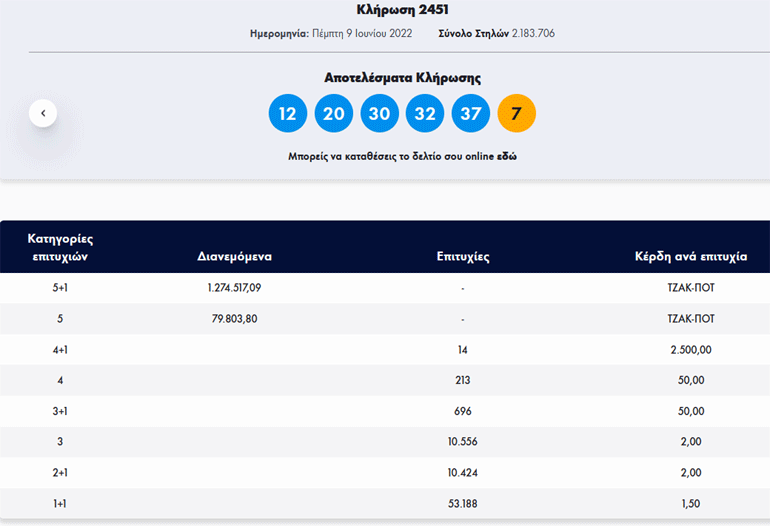
Task: Click the orange Joker ball numbered 7
Action: pos(516,113)
